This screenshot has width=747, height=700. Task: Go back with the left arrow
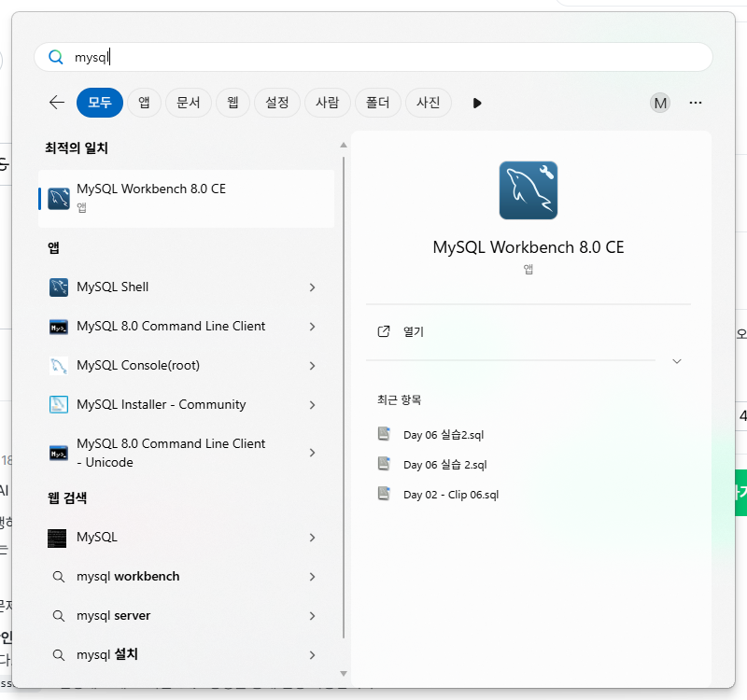57,103
